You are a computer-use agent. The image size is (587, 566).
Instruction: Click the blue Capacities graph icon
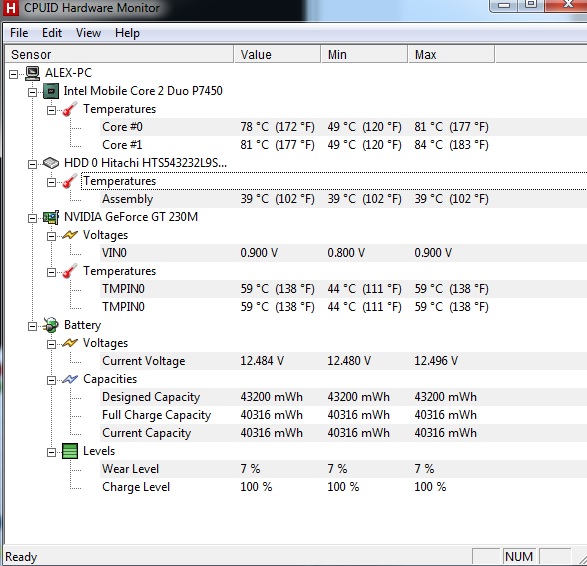coord(70,379)
